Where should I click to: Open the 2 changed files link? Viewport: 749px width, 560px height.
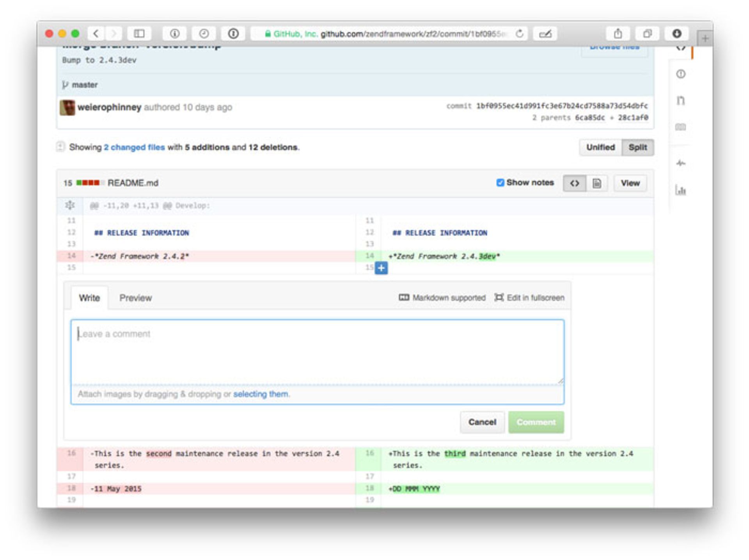(134, 147)
